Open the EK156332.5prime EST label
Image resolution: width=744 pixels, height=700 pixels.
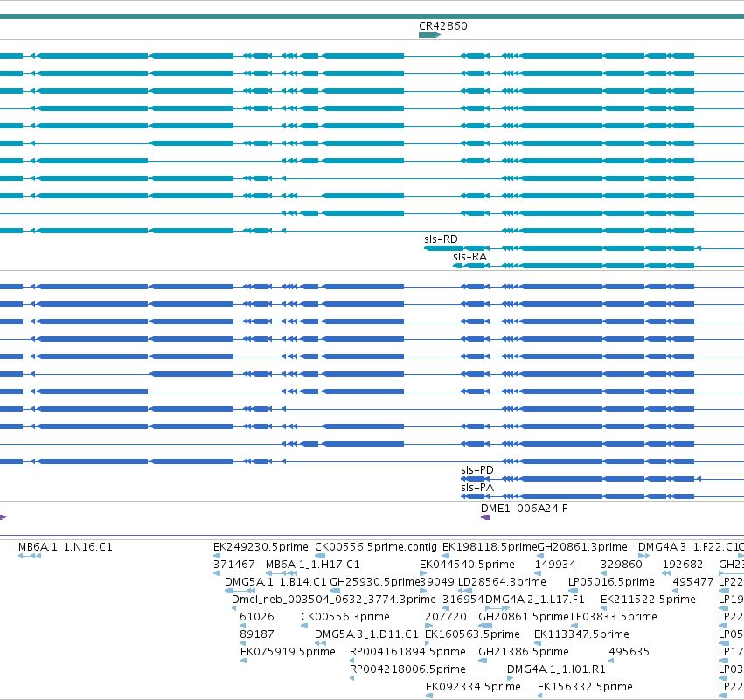[585, 687]
